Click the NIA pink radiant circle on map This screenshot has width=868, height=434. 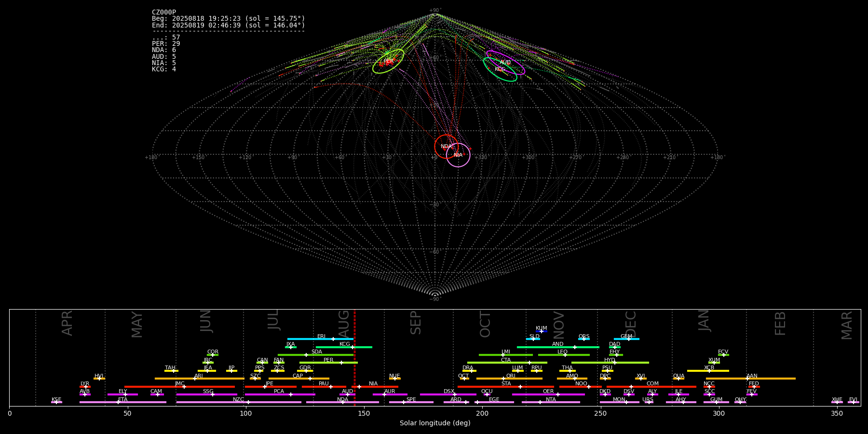[458, 155]
